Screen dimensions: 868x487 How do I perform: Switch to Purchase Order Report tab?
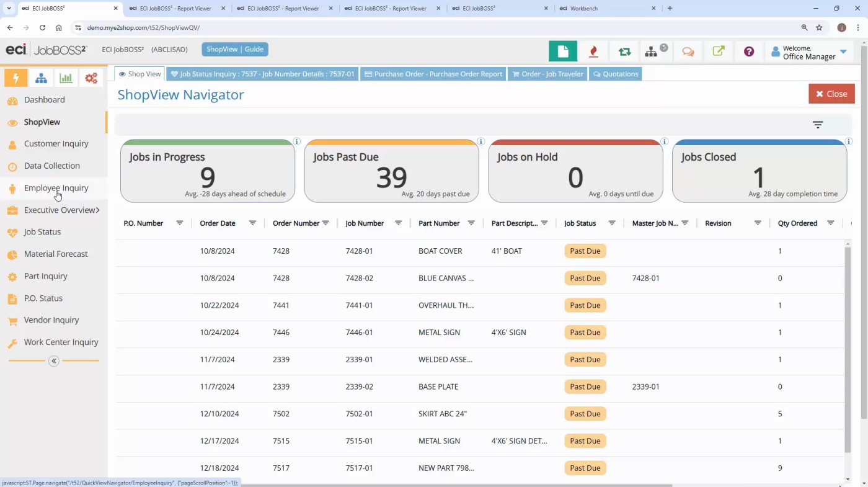tap(433, 74)
